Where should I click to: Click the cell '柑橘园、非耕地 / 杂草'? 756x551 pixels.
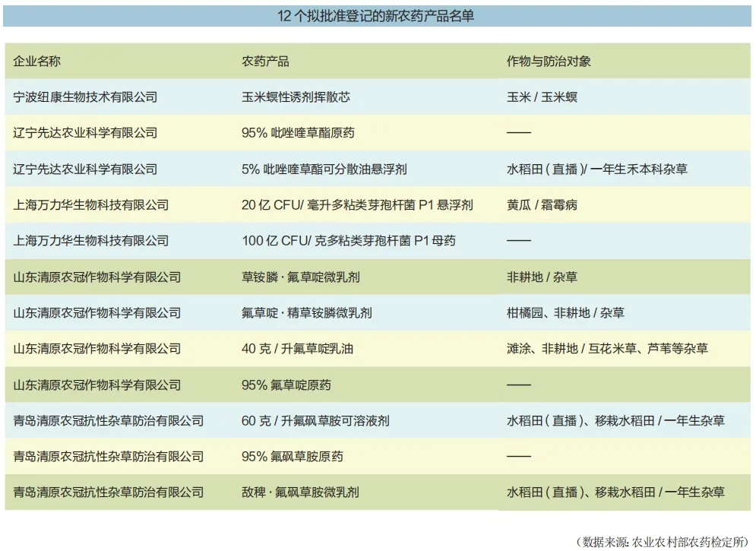565,313
